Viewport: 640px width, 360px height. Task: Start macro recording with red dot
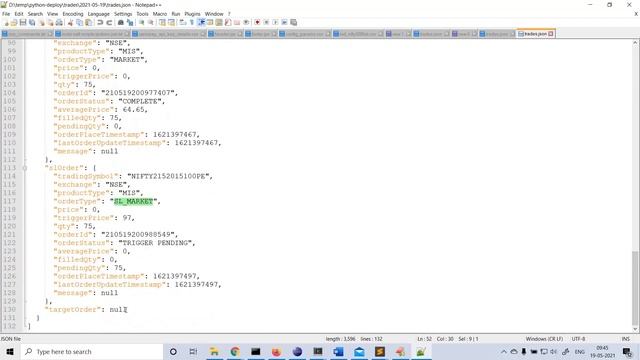click(x=258, y=22)
